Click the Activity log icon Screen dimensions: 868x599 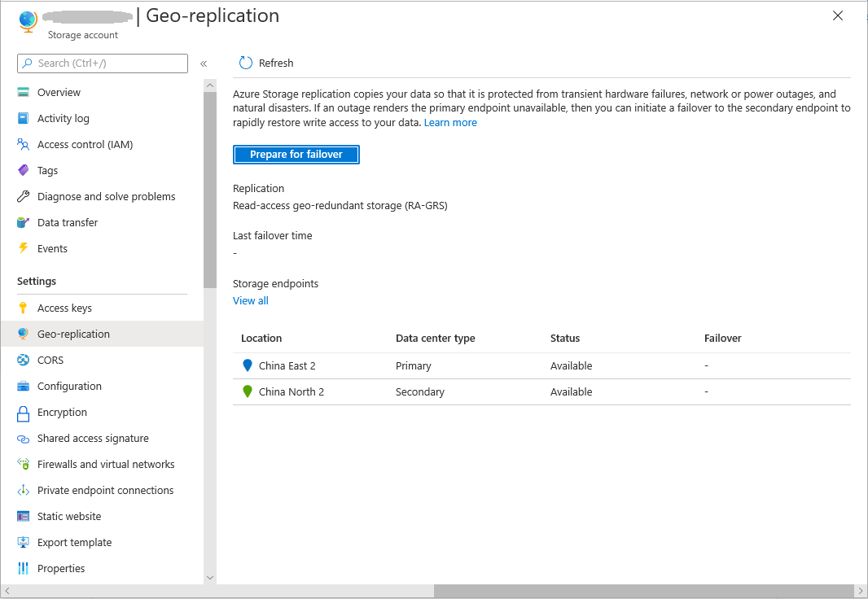tap(24, 118)
